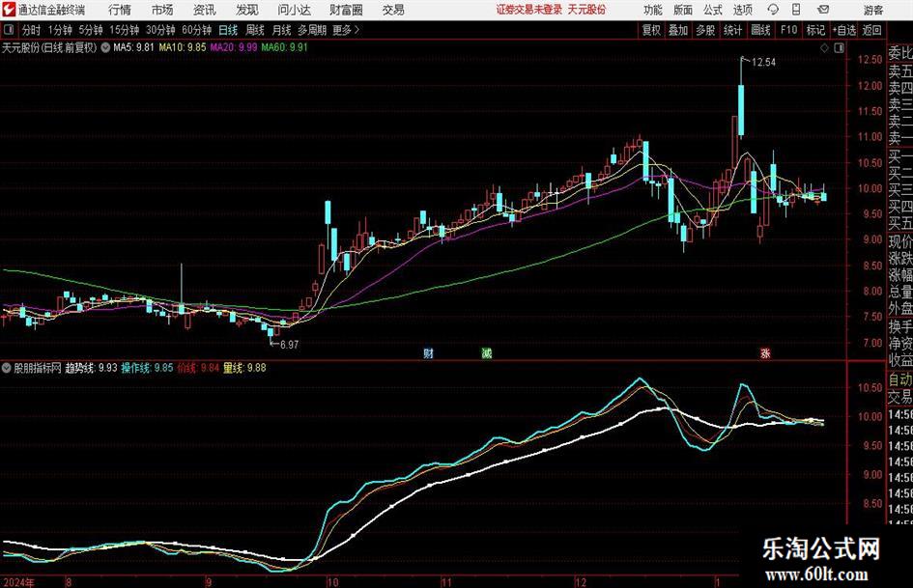Open the 资讯 menu
Screen dimensions: 913x588
click(x=205, y=10)
